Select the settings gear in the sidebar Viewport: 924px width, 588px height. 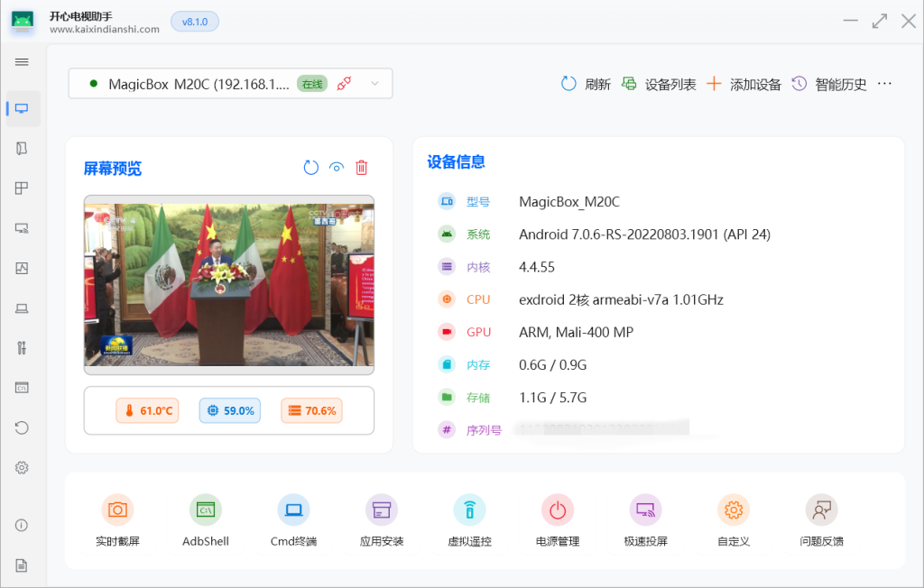coord(22,468)
